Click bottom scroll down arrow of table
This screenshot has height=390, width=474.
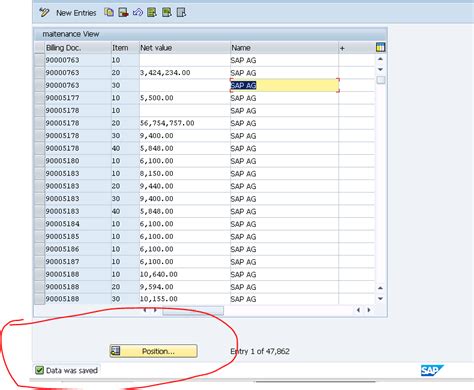(x=380, y=299)
